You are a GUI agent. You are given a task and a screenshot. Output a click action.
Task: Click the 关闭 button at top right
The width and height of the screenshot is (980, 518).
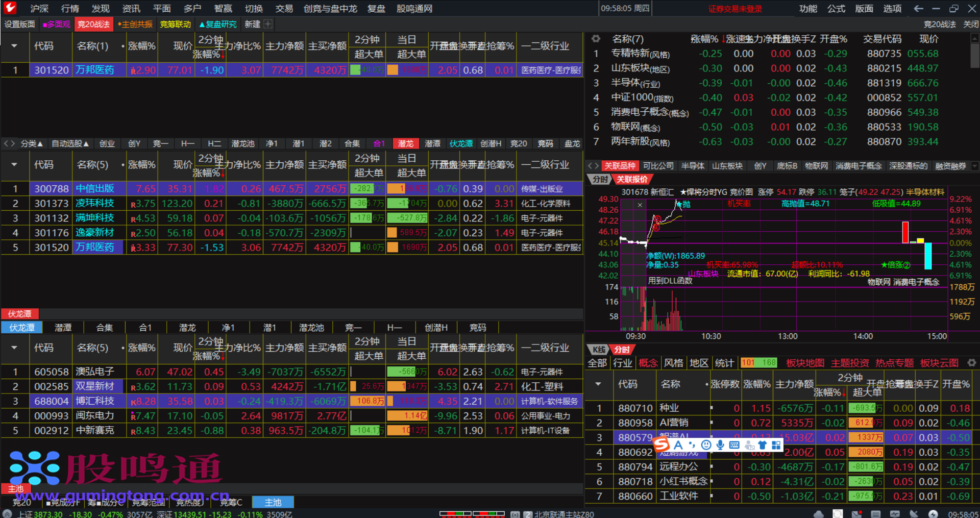[970, 24]
